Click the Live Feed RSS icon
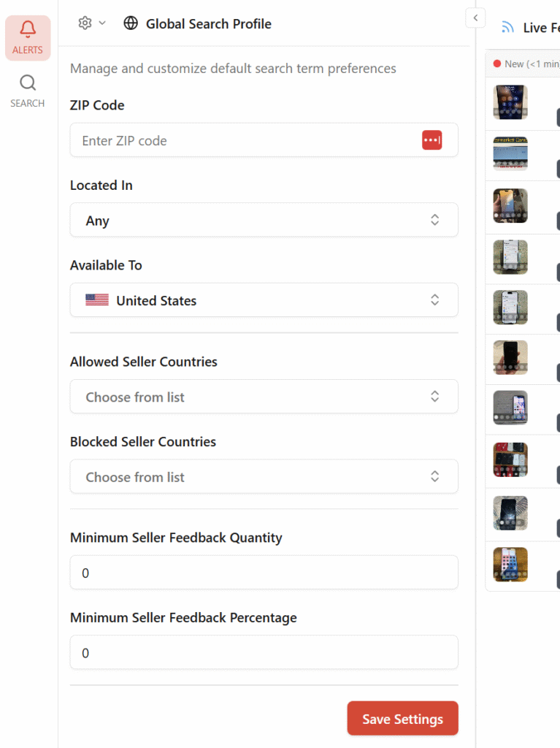This screenshot has height=748, width=560. point(507,28)
